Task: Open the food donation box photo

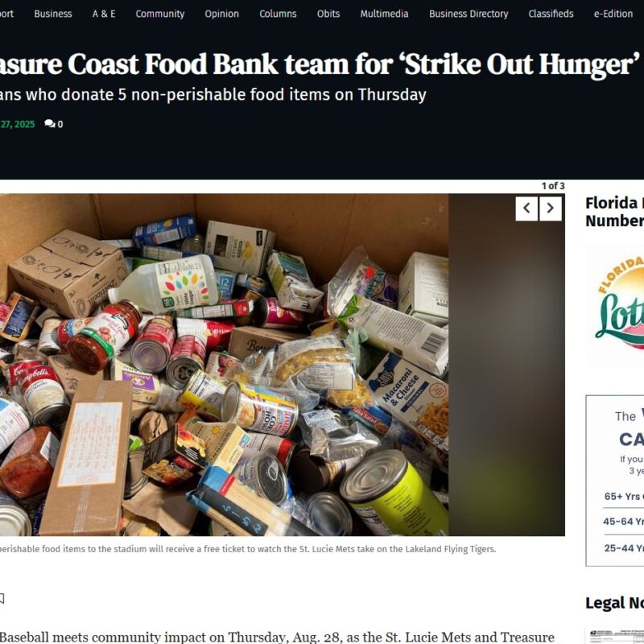Action: [x=225, y=365]
